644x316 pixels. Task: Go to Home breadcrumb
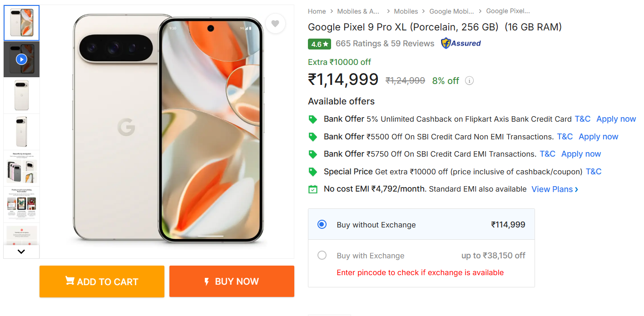(x=317, y=11)
